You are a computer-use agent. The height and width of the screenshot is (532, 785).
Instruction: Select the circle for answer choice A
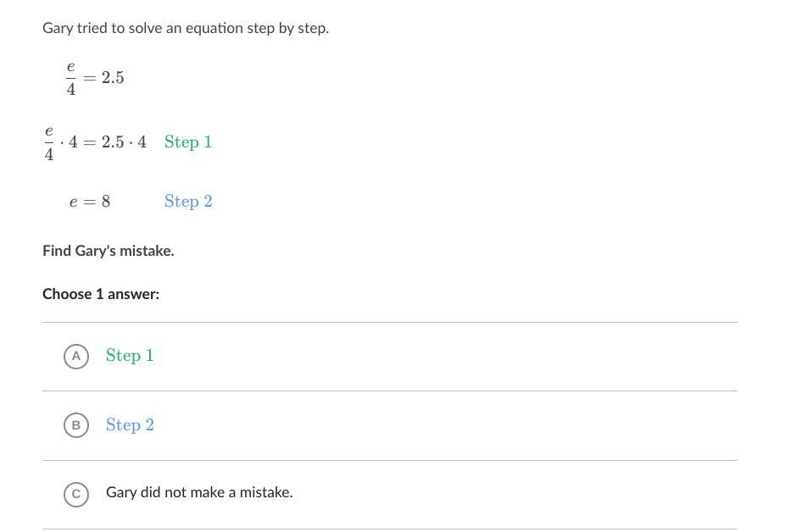pos(76,357)
